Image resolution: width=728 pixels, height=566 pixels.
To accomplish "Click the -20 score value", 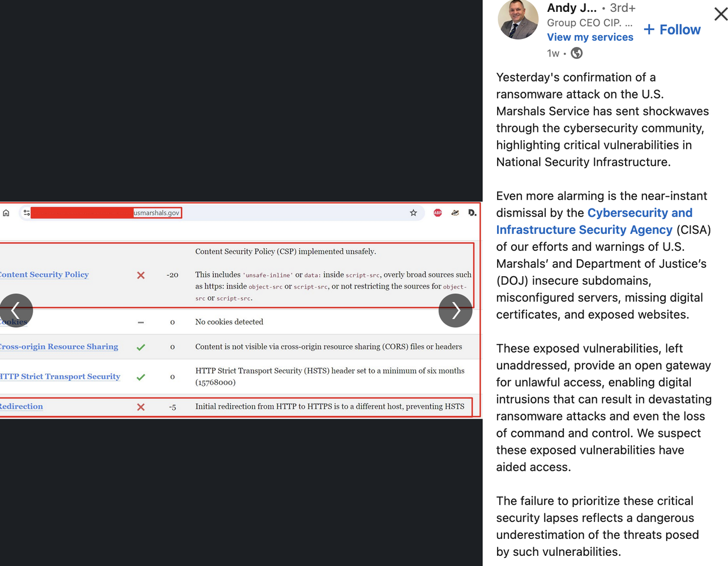I will 172,275.
